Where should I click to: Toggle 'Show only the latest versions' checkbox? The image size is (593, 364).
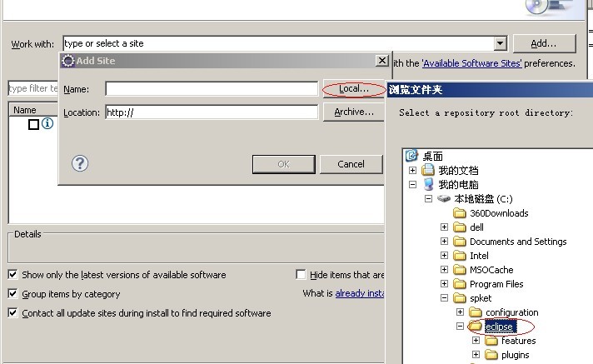pyautogui.click(x=12, y=275)
